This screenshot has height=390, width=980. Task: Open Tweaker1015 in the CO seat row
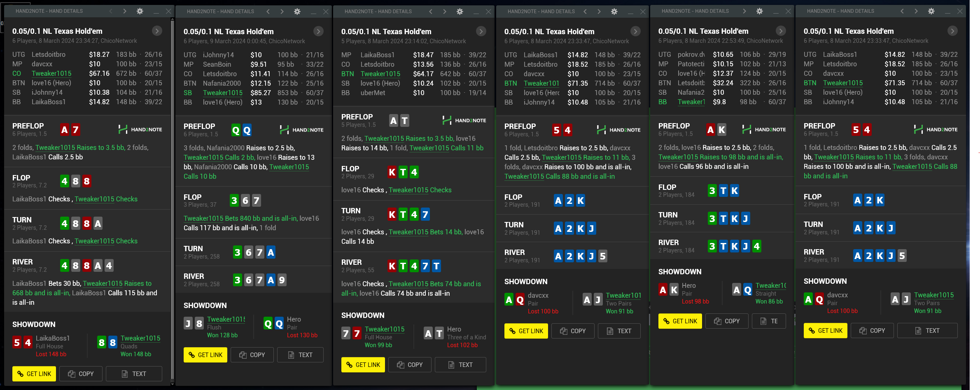click(51, 73)
